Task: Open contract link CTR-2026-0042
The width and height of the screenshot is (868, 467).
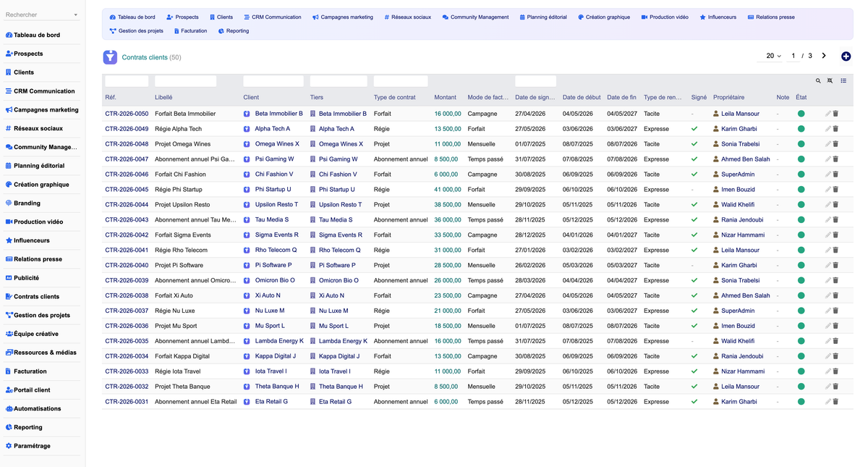Action: pos(127,235)
